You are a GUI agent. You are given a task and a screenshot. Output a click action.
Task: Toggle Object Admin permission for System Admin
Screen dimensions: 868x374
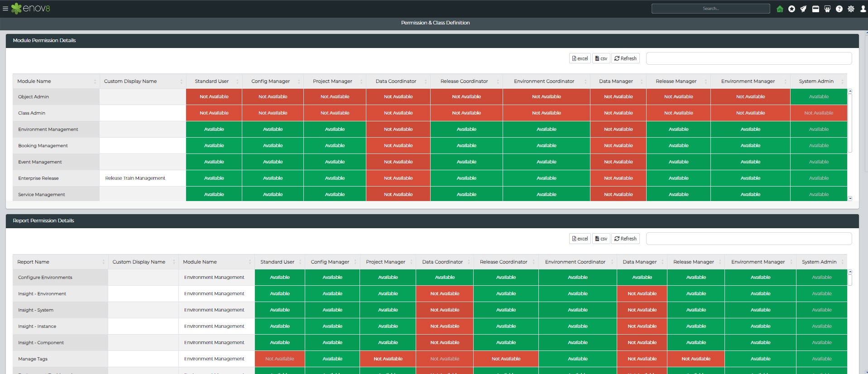click(819, 97)
